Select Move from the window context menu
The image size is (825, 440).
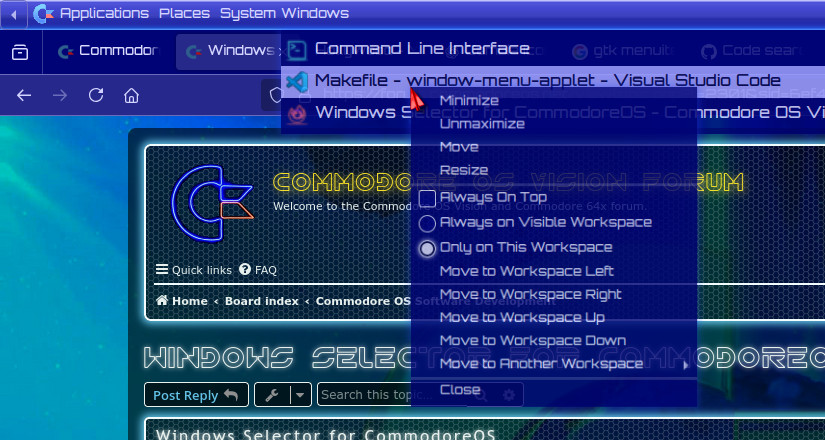tap(554, 147)
